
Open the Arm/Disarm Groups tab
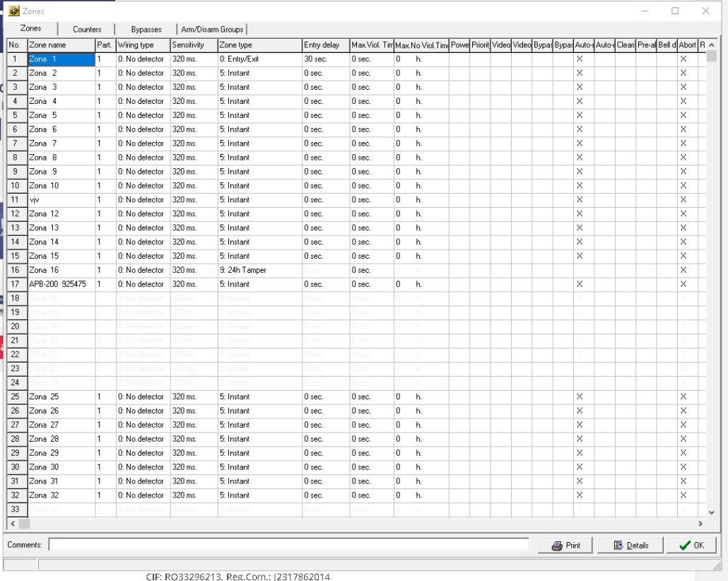211,30
